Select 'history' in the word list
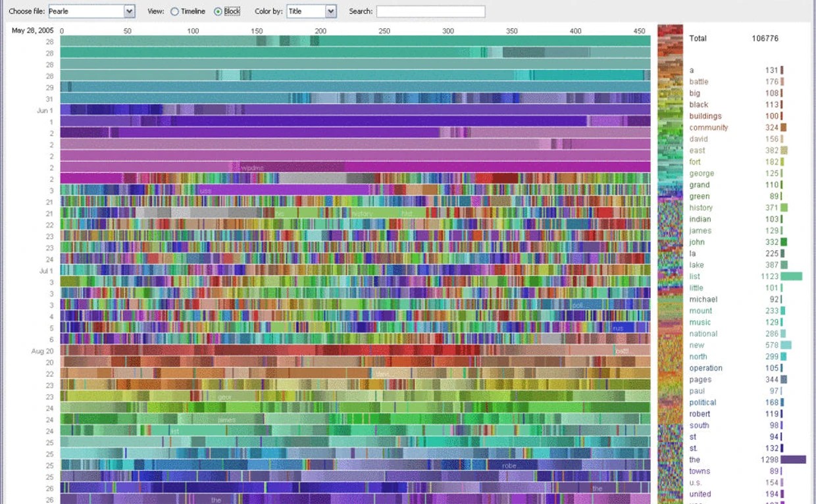 click(x=701, y=208)
